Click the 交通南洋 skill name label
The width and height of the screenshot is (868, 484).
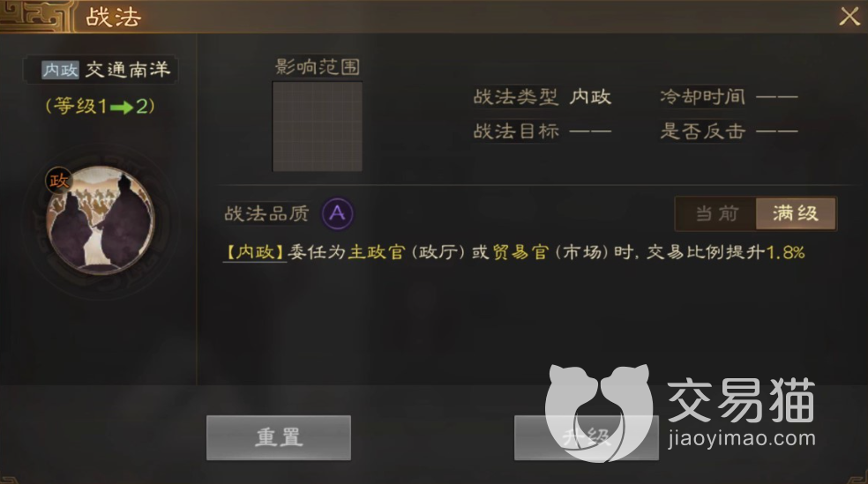(128, 70)
